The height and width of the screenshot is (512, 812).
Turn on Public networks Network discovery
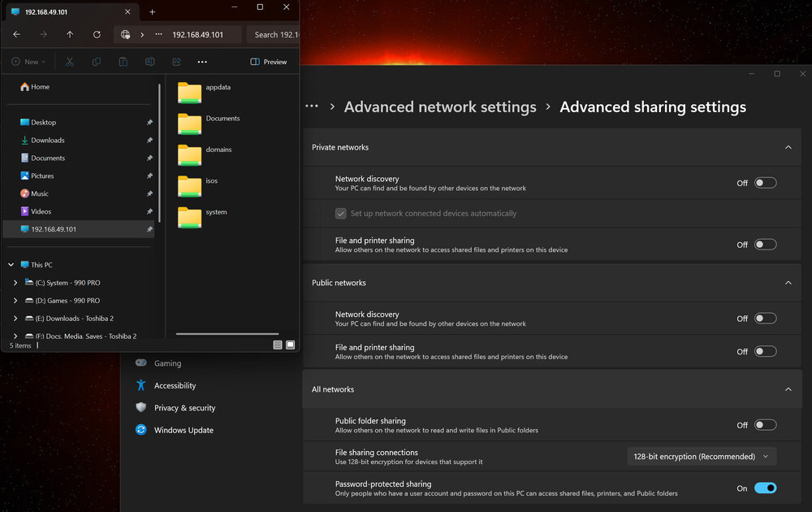[x=766, y=319]
